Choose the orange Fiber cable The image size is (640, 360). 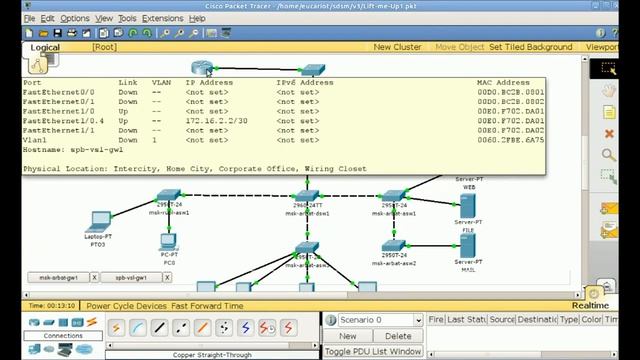coord(202,328)
